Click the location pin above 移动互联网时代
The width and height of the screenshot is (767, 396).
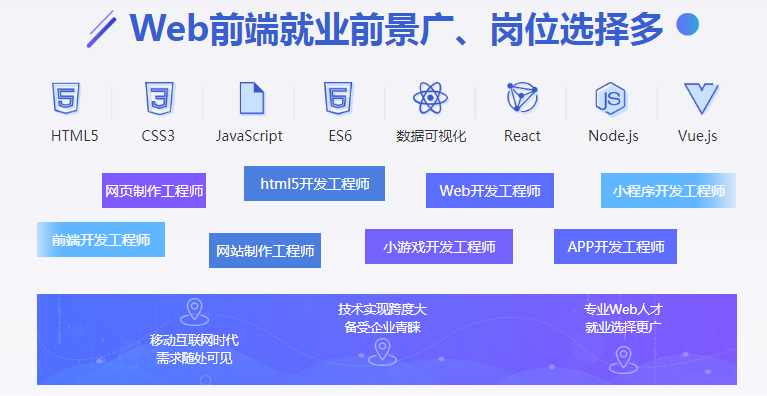click(x=195, y=312)
